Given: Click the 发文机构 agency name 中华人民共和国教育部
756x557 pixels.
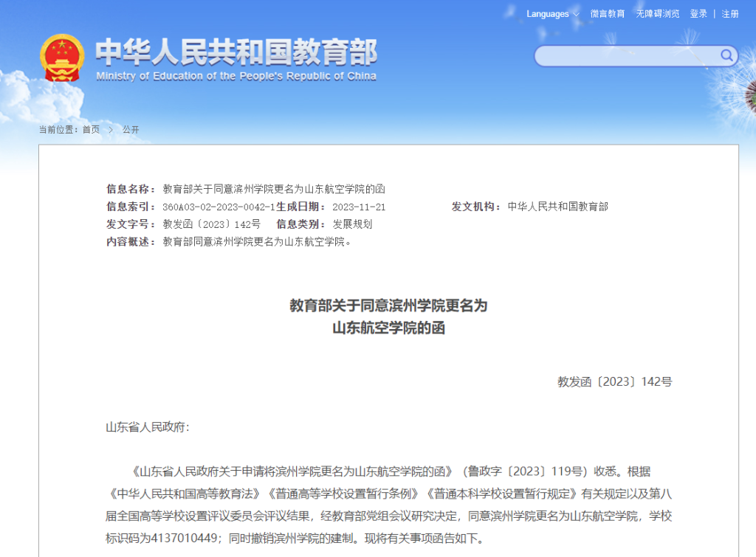Looking at the screenshot, I should tap(560, 207).
